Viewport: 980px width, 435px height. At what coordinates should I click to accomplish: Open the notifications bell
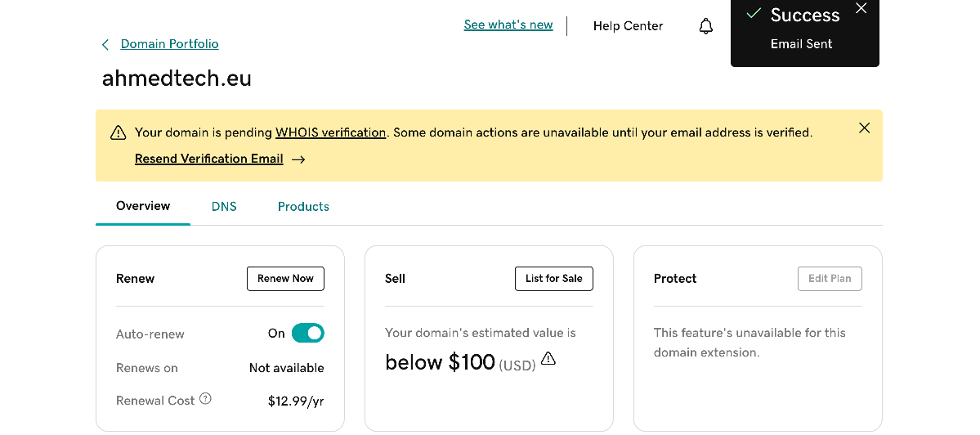click(x=706, y=26)
